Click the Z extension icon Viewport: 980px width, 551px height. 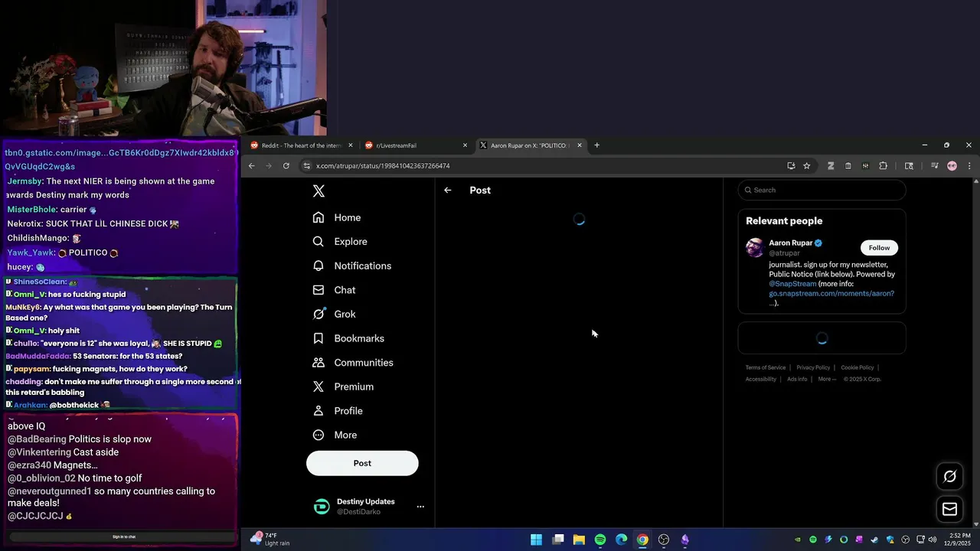pos(831,165)
